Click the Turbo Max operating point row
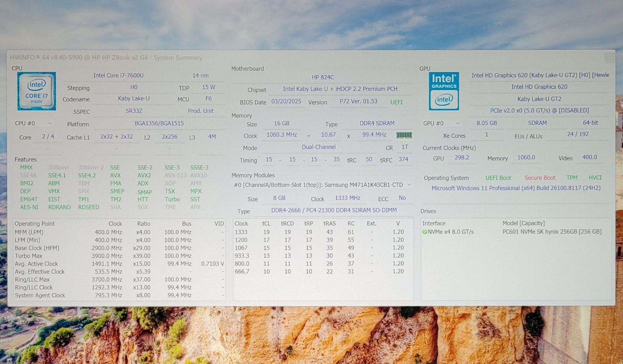This screenshot has height=364, width=623. point(120,256)
